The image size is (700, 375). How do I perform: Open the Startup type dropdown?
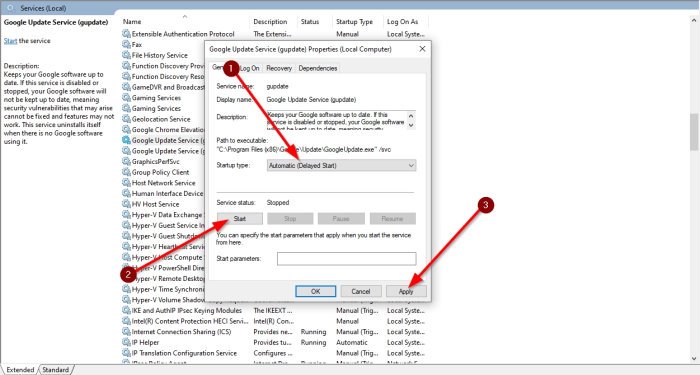pos(342,166)
